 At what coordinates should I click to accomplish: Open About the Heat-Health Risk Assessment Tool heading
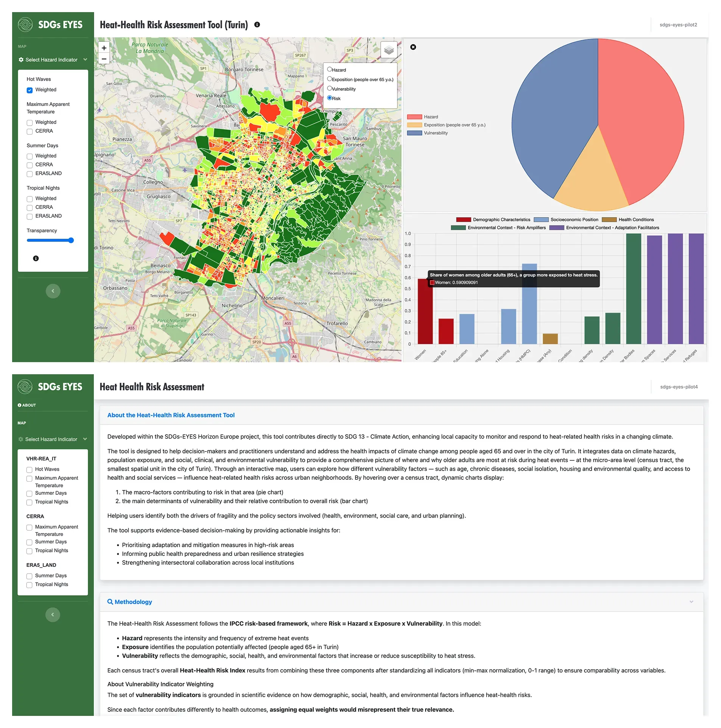pos(171,415)
